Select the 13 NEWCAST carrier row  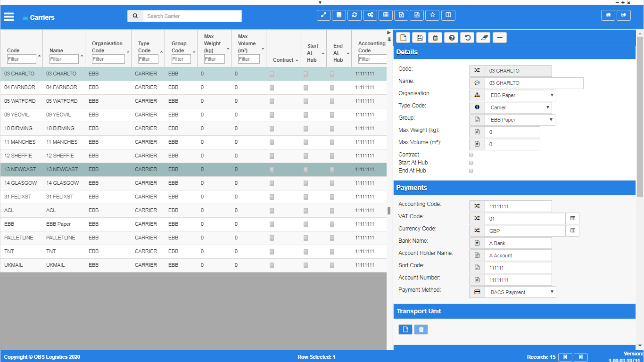(x=193, y=169)
